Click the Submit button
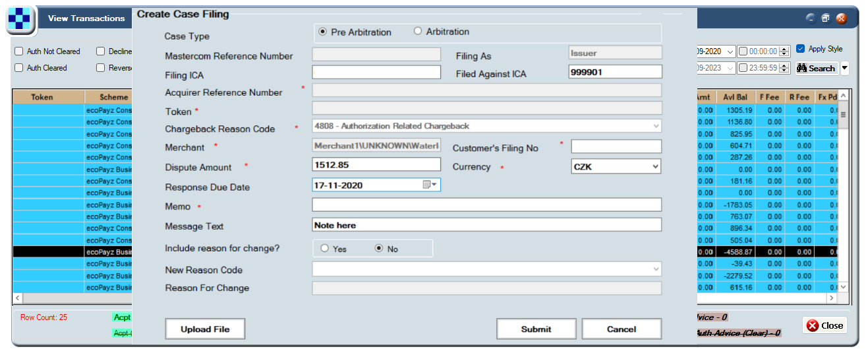Screen dimensions: 868x355 (x=536, y=329)
